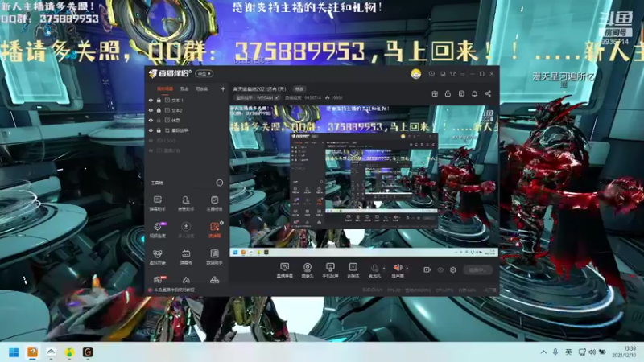Show hidden icons via system tray chevron
Viewport: 644px width, 362px height.
[x=543, y=352]
